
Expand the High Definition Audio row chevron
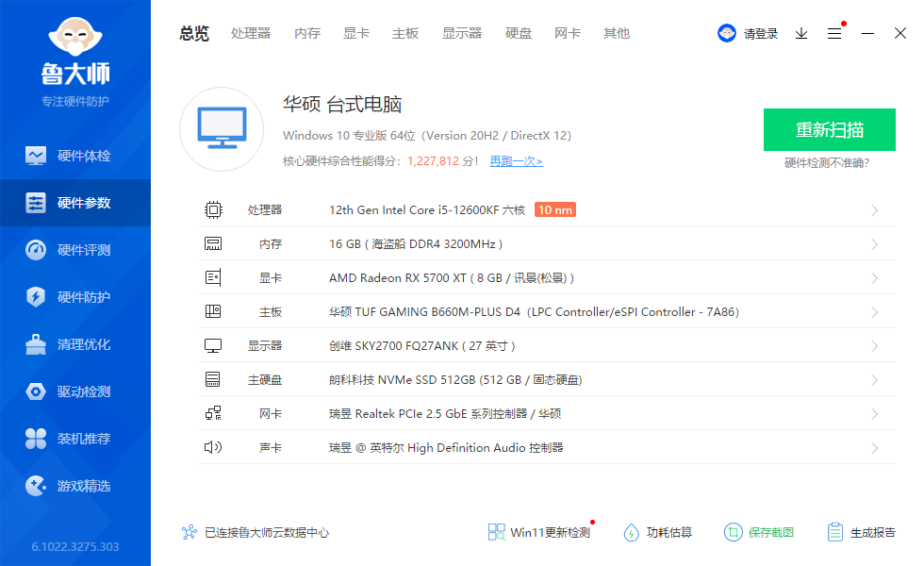(875, 448)
